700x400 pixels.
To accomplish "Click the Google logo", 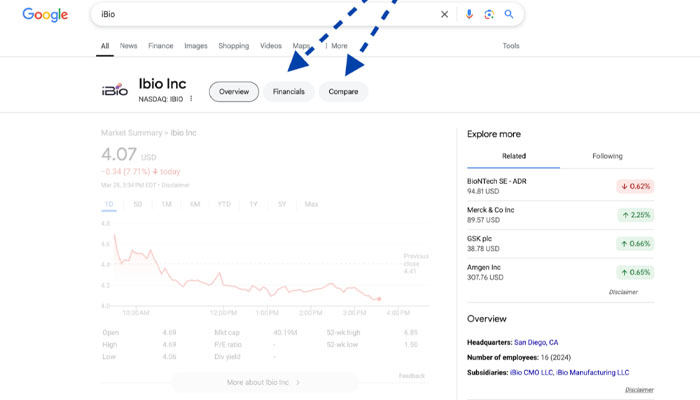I will [45, 15].
